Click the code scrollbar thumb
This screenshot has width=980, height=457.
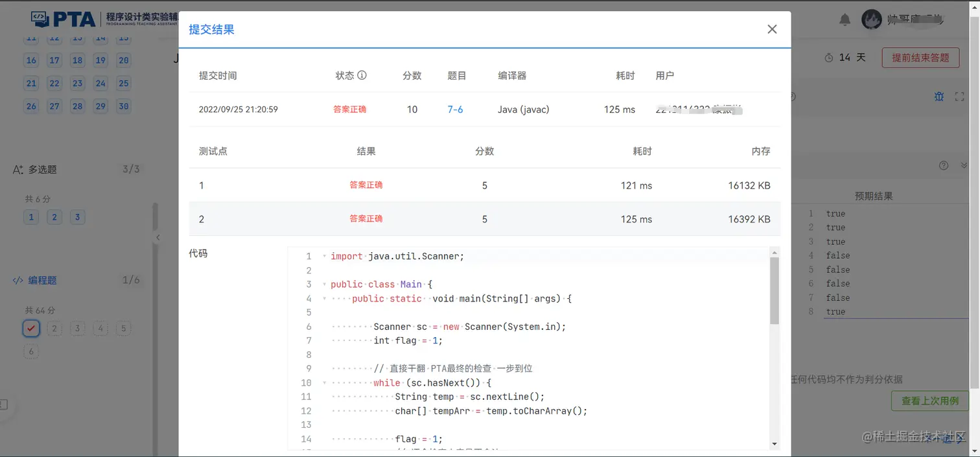point(774,290)
